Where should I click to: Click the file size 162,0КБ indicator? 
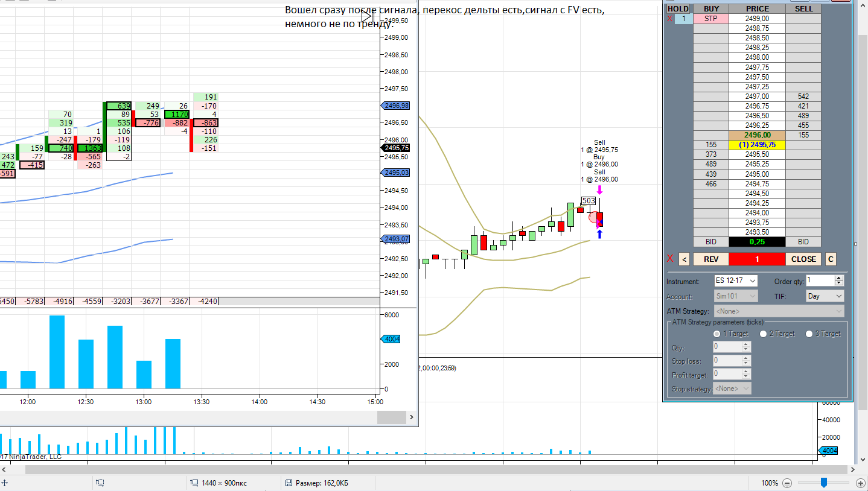point(316,483)
